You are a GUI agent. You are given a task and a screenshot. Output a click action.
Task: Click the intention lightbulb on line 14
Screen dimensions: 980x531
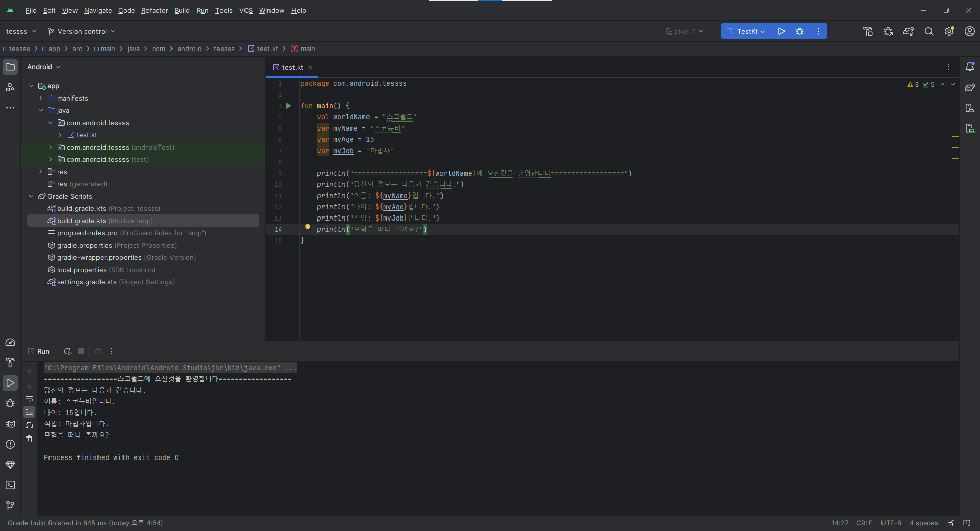(x=308, y=228)
